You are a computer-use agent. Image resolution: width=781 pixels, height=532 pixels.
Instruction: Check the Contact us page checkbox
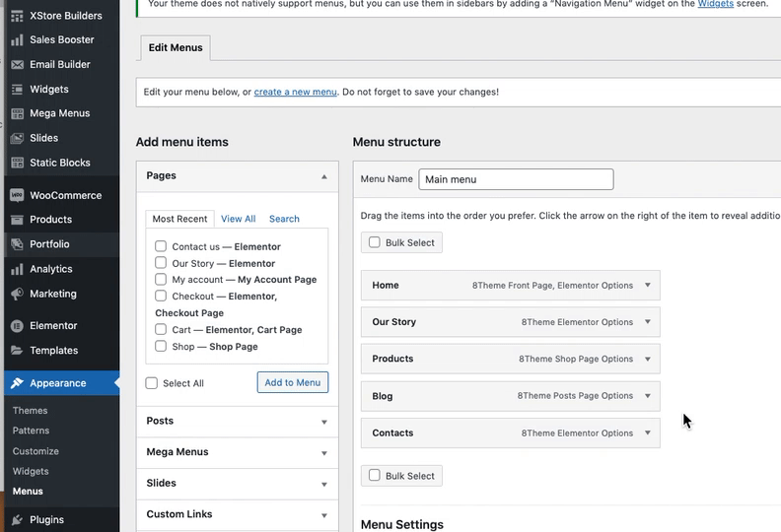pos(161,246)
